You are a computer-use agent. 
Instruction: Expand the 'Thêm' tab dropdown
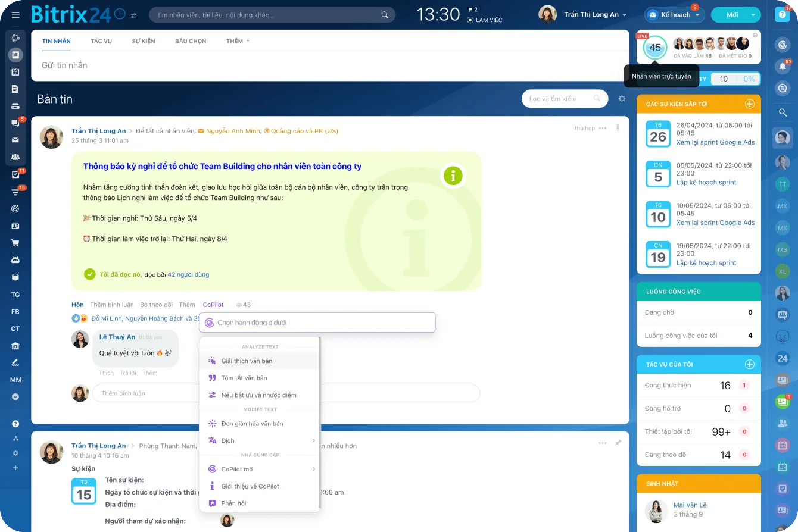238,41
